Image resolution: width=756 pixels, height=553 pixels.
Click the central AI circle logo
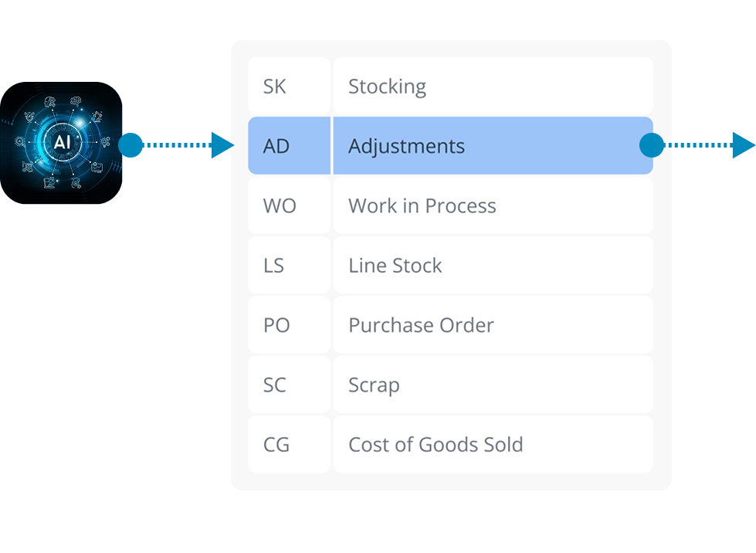click(x=62, y=142)
